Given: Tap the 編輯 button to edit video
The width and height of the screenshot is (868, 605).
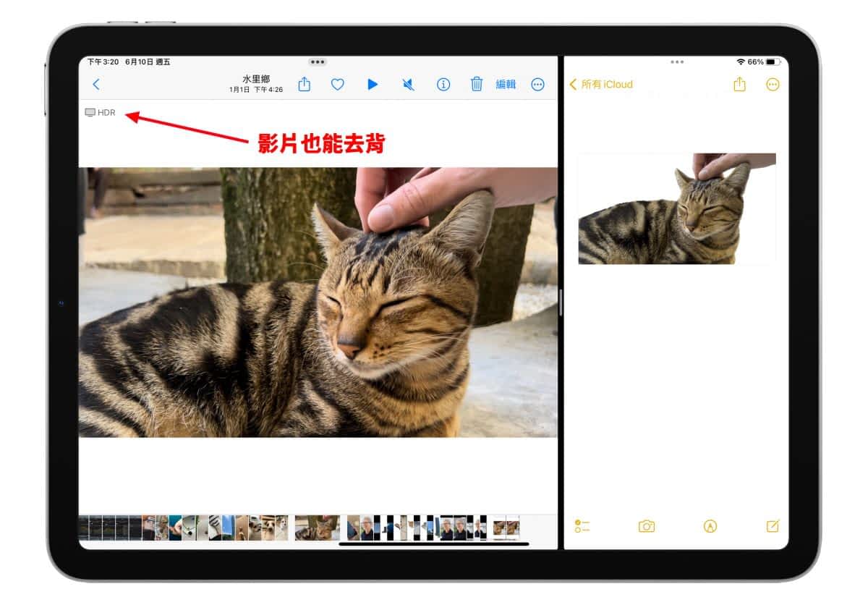Looking at the screenshot, I should 506,85.
